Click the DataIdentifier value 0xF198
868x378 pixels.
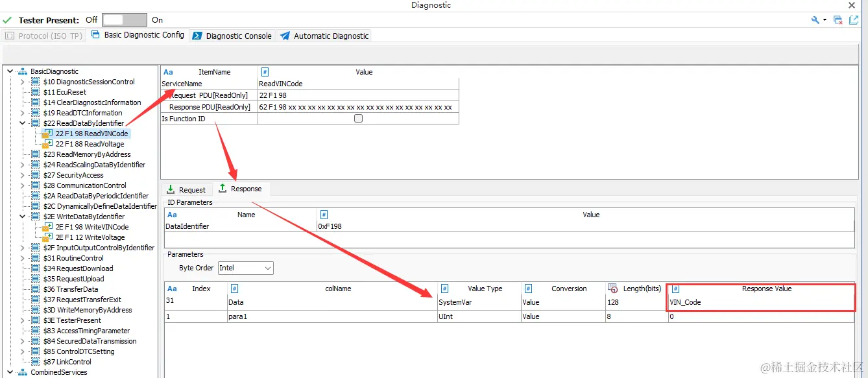pos(585,226)
